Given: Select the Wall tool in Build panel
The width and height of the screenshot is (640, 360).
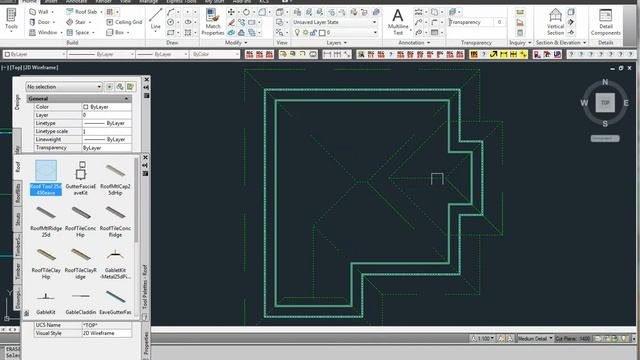Looking at the screenshot, I should click(40, 12).
